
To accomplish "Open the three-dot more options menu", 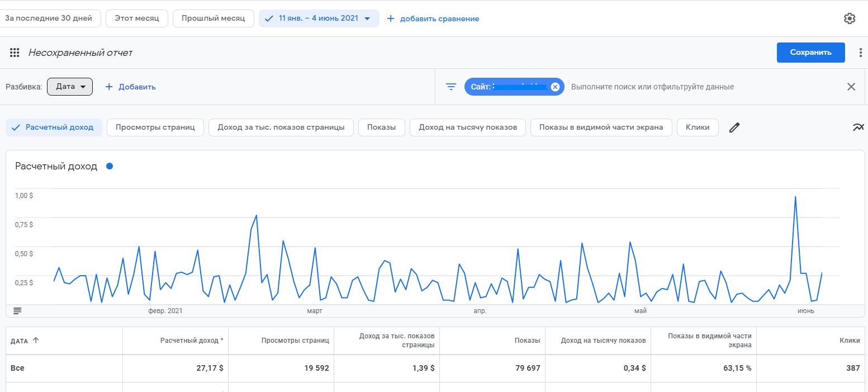I will tap(860, 53).
